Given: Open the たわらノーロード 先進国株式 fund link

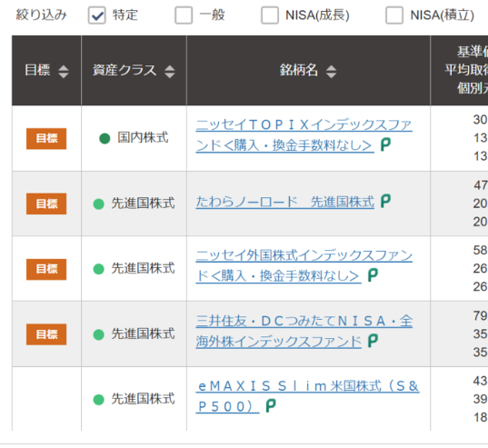Looking at the screenshot, I should (x=285, y=202).
